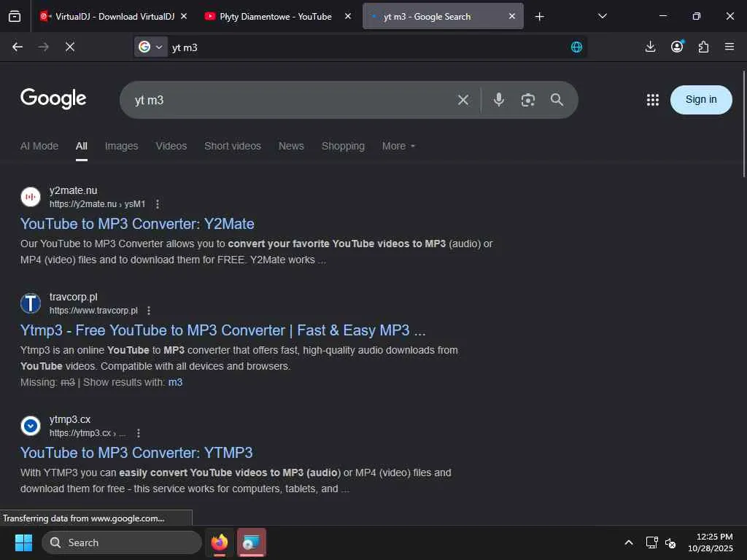Open YouTube to MP3 Converter: Y2Mate link

click(x=137, y=224)
